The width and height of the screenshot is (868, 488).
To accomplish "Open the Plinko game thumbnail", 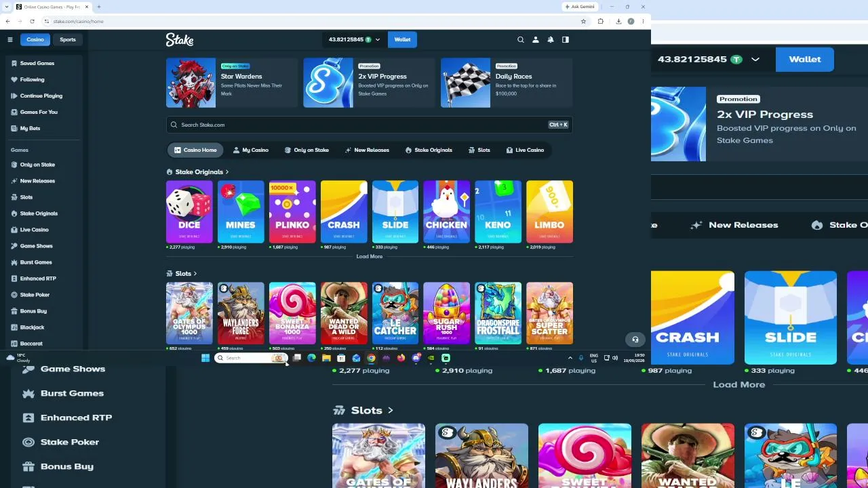I will click(x=292, y=211).
